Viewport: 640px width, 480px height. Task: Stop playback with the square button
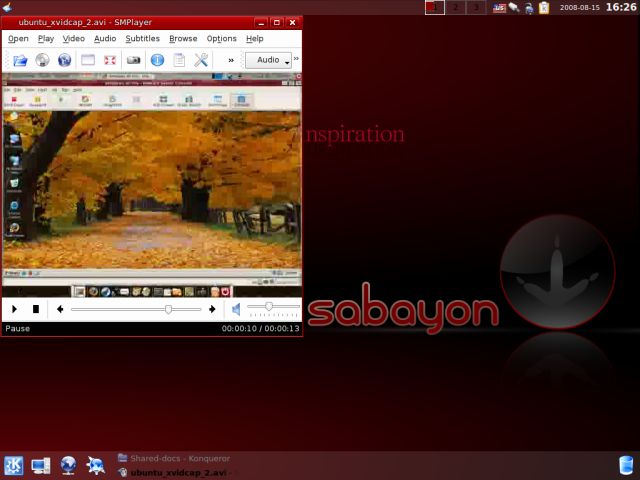[36, 309]
